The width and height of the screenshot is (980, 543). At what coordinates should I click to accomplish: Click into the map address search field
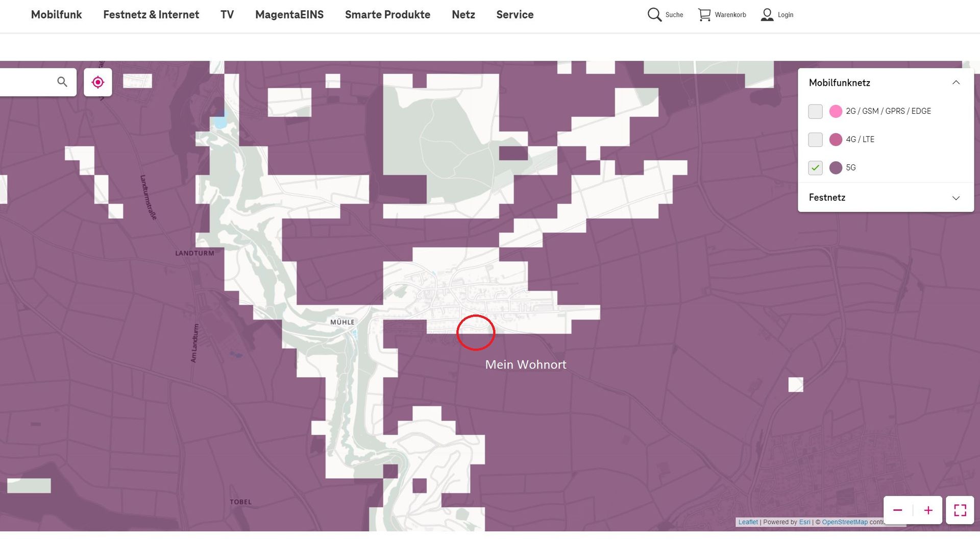[26, 82]
